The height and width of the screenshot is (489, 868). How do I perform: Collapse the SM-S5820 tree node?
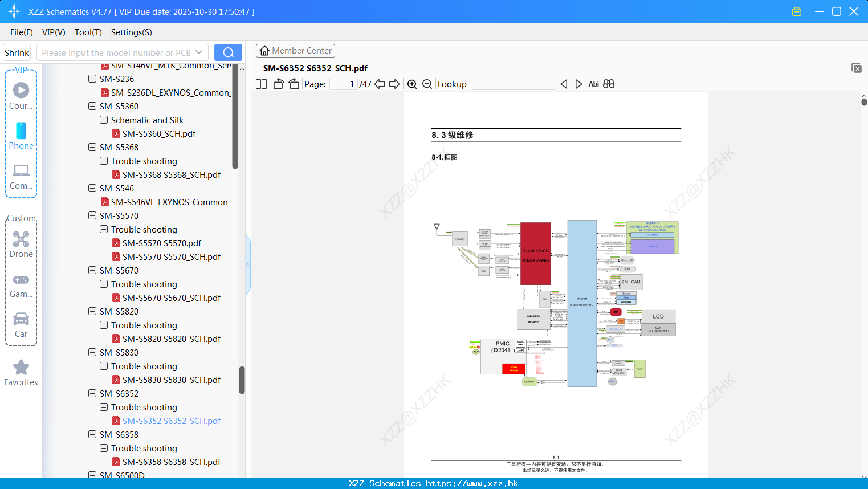click(92, 312)
